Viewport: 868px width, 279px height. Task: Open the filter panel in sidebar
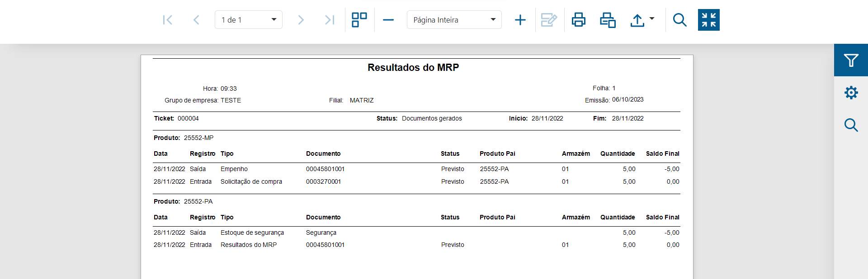[851, 60]
